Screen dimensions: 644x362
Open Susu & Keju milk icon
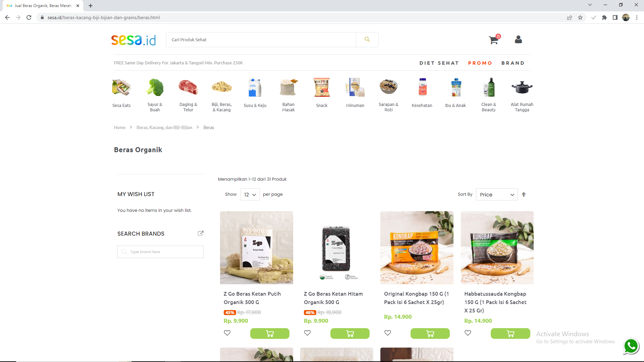point(255,87)
